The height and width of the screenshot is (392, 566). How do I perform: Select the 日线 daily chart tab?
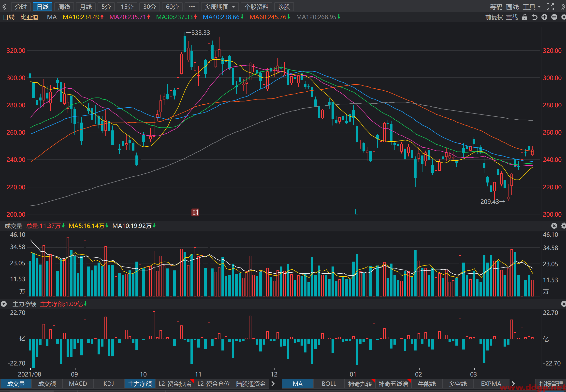[43, 7]
